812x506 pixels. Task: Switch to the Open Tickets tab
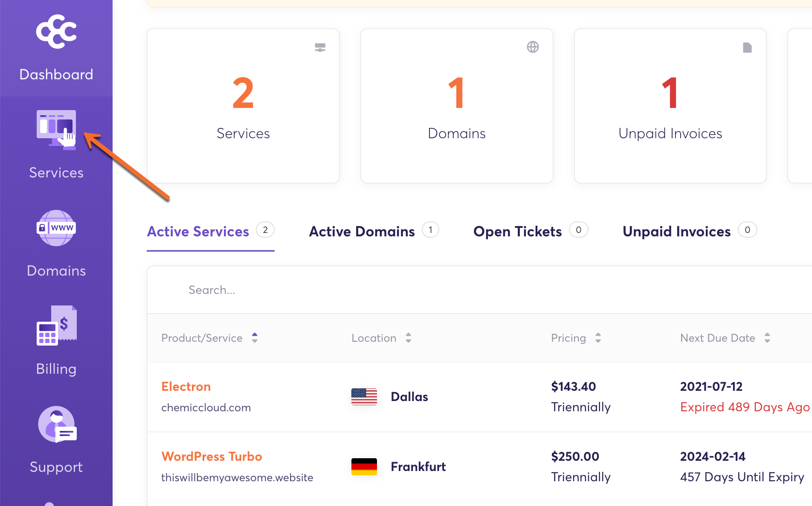pos(517,232)
